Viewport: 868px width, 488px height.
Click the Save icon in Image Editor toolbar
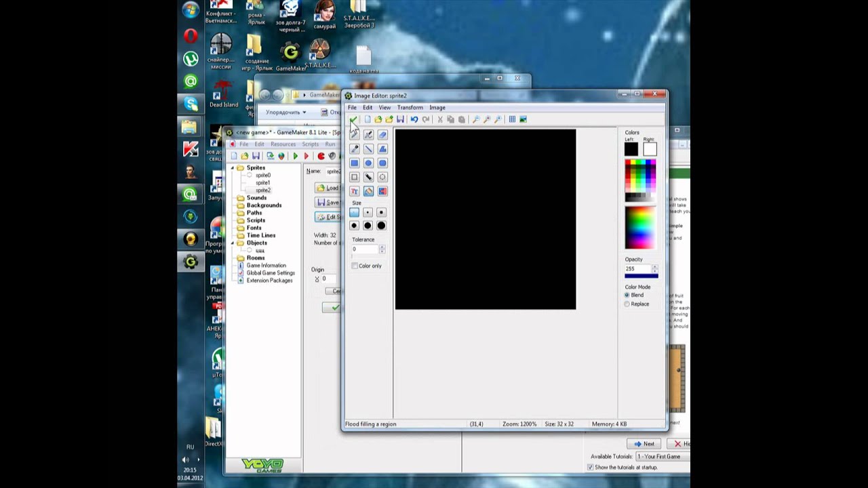400,119
